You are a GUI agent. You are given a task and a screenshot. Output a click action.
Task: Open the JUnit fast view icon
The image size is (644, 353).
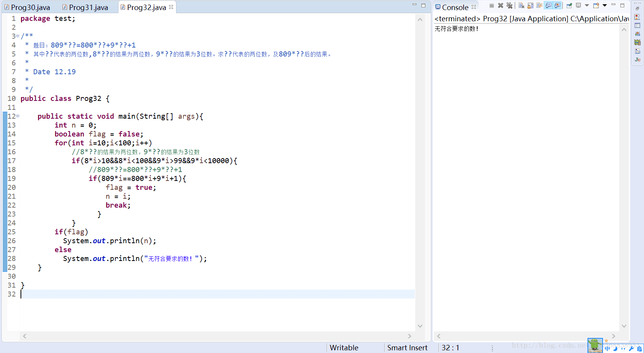[637, 60]
